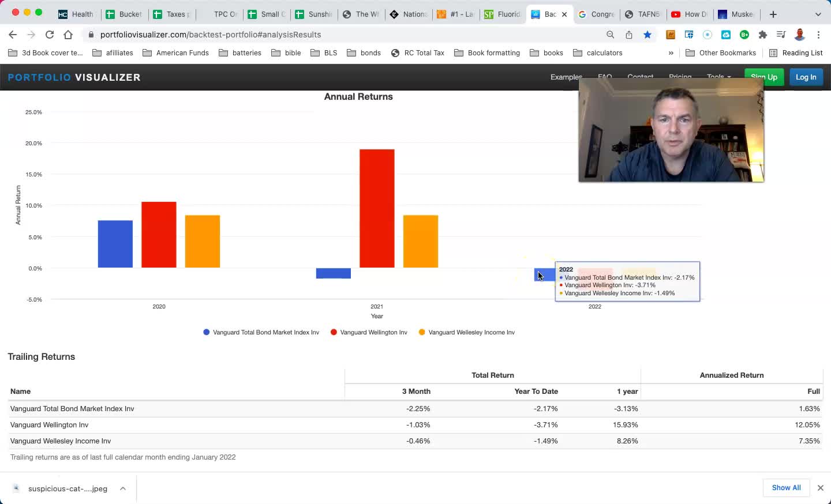831x504 pixels.
Task: Open the afilliates bookmark folder
Action: 113,53
